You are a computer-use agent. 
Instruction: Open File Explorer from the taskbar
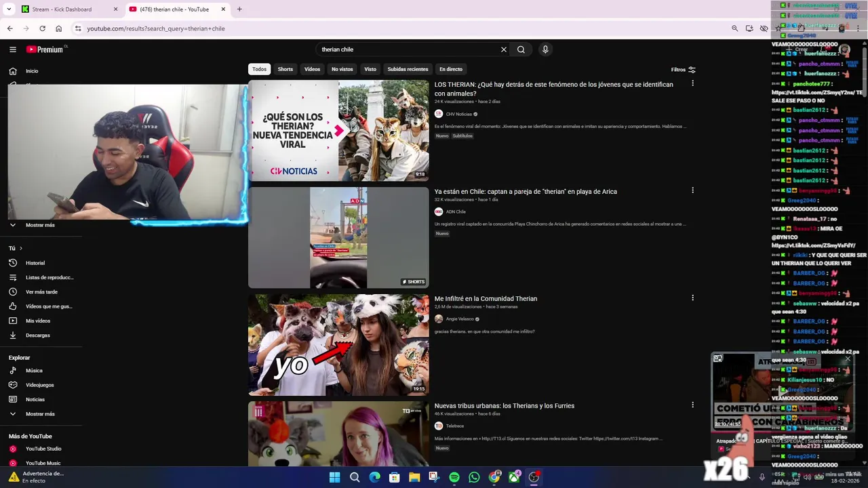[414, 477]
